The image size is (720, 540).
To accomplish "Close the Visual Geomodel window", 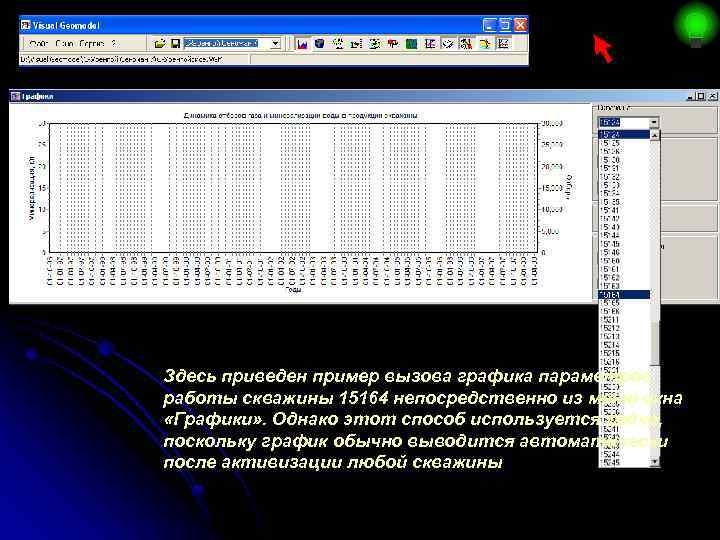I will (x=520, y=25).
